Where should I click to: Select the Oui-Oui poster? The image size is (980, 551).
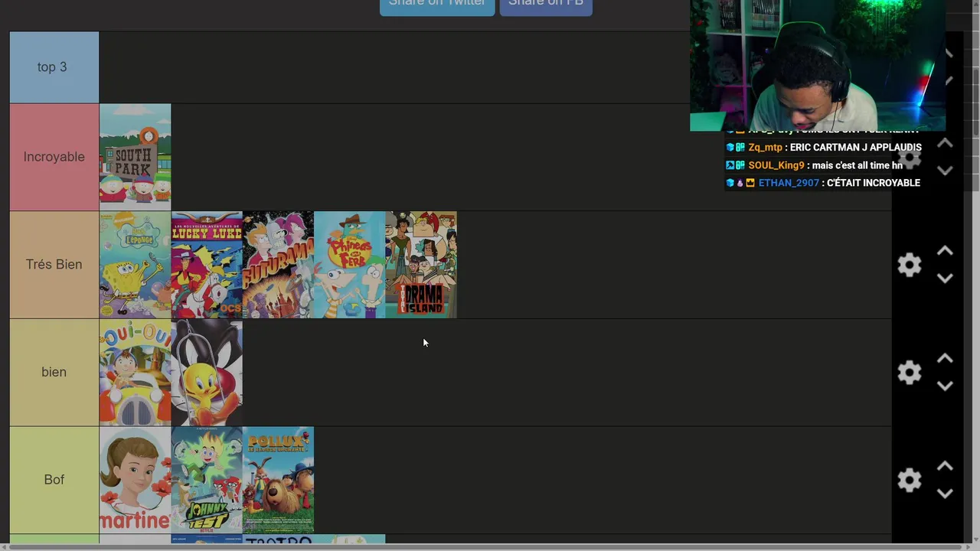pyautogui.click(x=135, y=373)
